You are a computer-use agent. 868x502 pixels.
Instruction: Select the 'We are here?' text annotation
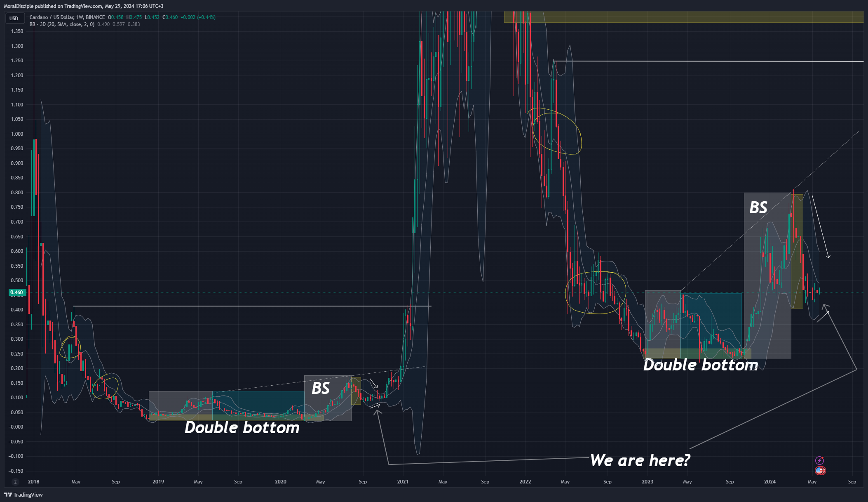click(x=640, y=460)
